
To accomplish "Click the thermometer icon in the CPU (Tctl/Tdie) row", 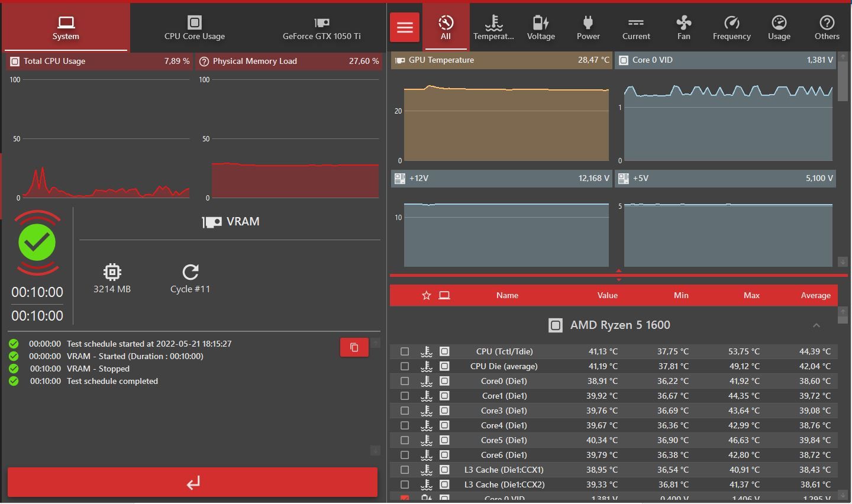I will pos(426,351).
